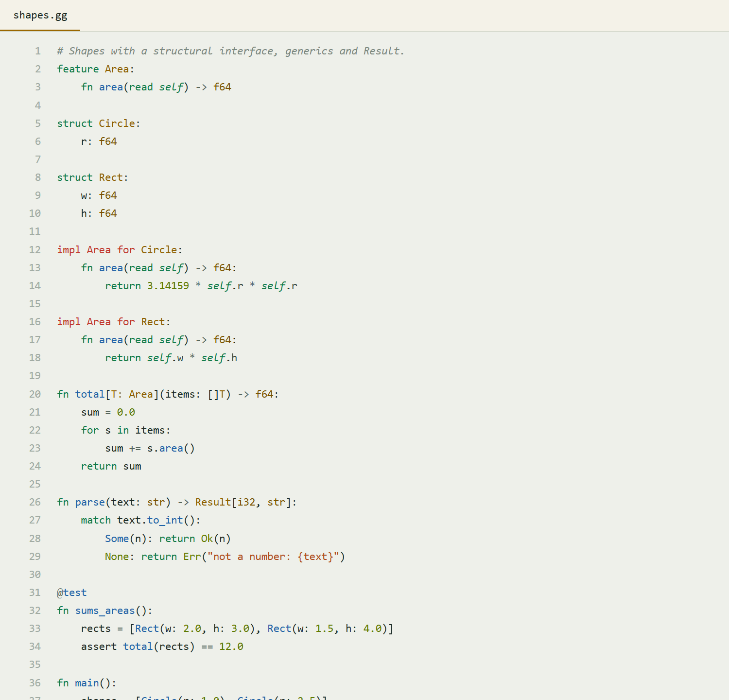Click "for s in items:" loop line
This screenshot has height=700, width=729.
click(126, 430)
